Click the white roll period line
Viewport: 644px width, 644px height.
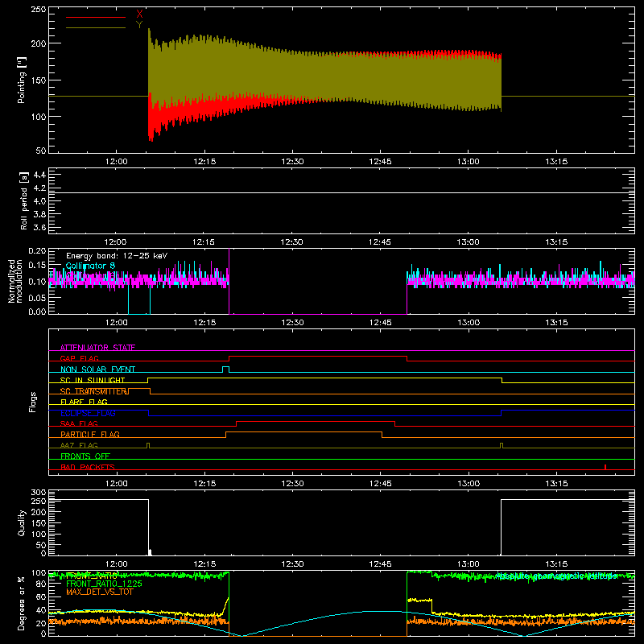[x=341, y=192]
